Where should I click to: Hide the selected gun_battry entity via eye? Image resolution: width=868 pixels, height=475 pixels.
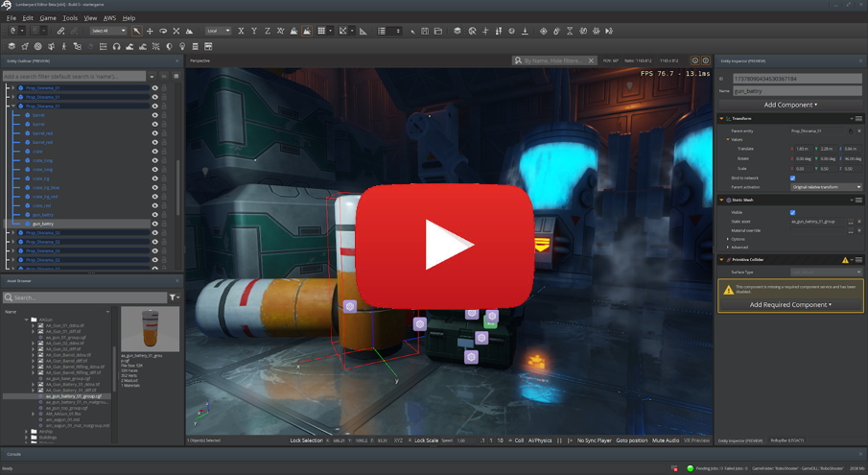[x=155, y=224]
